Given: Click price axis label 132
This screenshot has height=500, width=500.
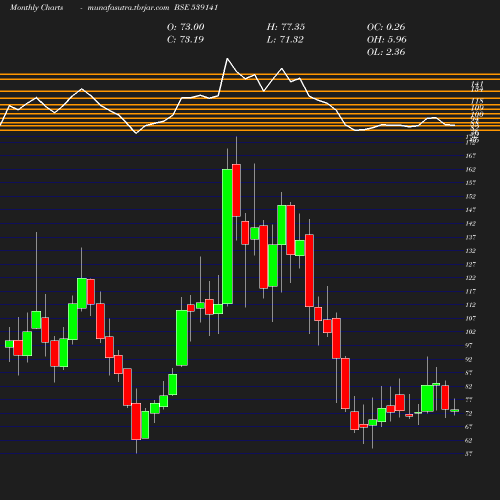Looking at the screenshot, I should [470, 250].
